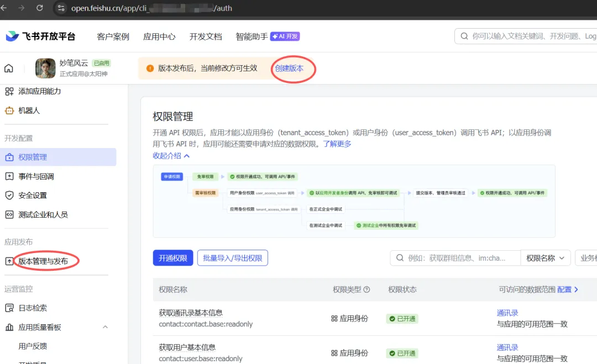597x364 pixels.
Task: Click the 事件与回调 icon
Action: coord(9,177)
